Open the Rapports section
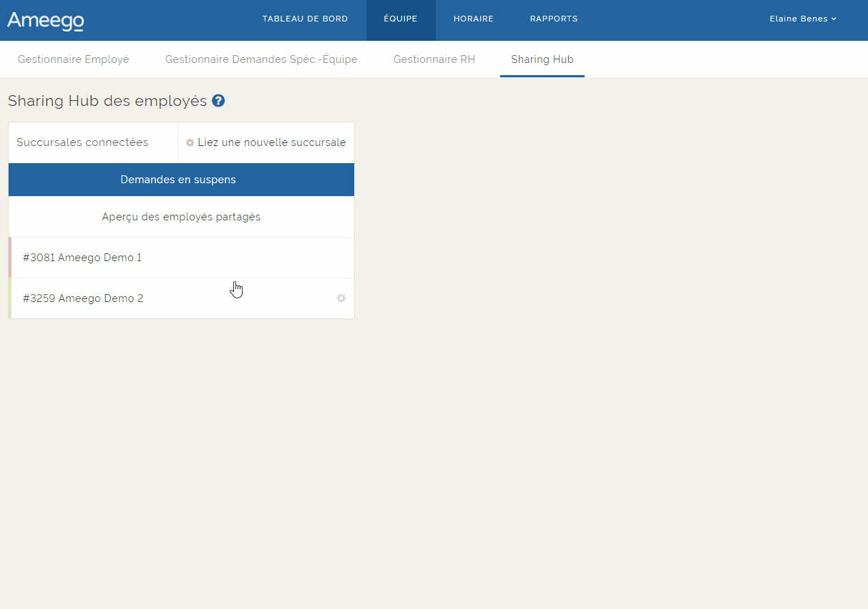 (554, 19)
